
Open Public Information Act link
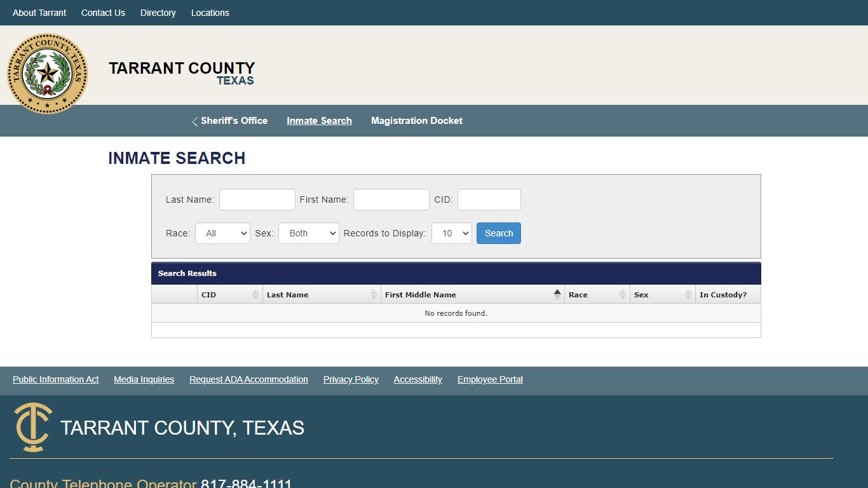(x=56, y=379)
